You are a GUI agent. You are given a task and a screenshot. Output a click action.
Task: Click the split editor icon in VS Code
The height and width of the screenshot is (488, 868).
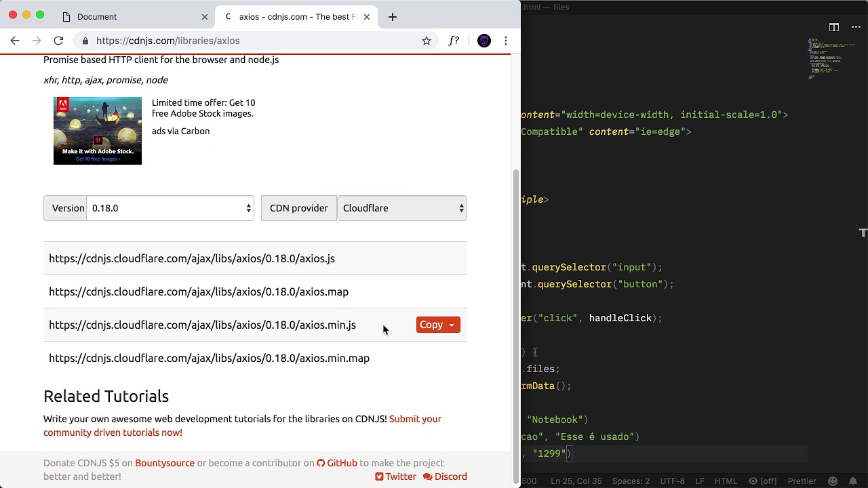834,27
